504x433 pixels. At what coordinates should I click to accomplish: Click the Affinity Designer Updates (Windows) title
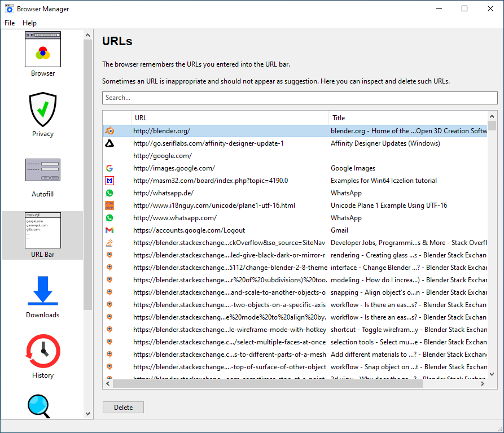(385, 143)
